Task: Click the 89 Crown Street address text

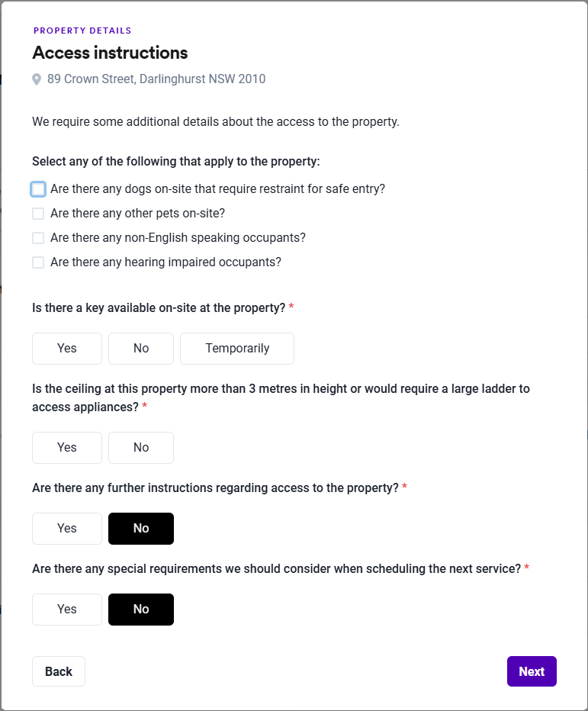Action: pos(156,79)
